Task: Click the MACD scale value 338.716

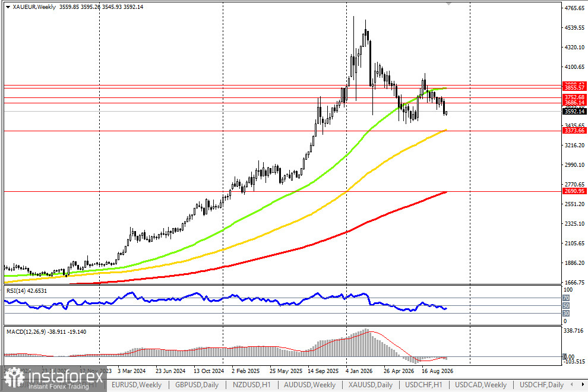Action: click(574, 330)
